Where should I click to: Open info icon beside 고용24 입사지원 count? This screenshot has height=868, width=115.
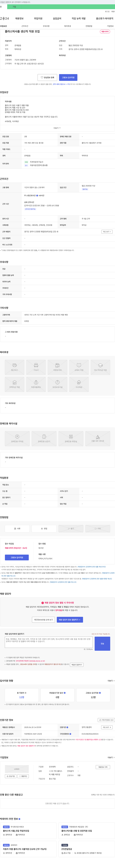click(x=100, y=693)
